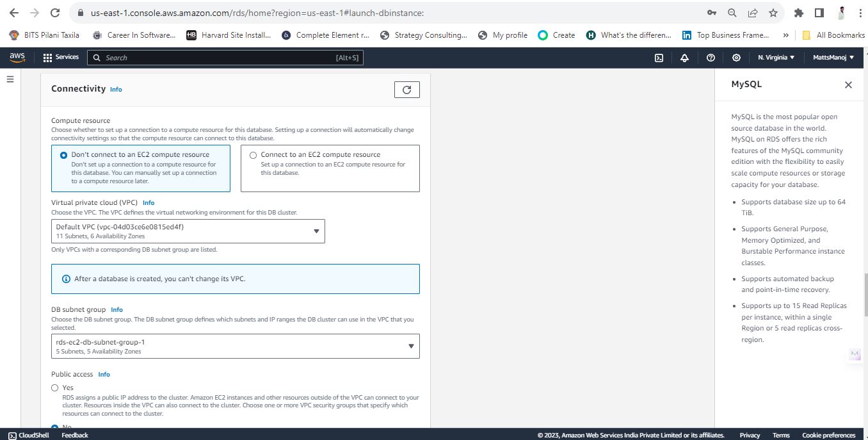Open the notifications bell icon
Image resolution: width=868 pixels, height=440 pixels.
pos(684,58)
